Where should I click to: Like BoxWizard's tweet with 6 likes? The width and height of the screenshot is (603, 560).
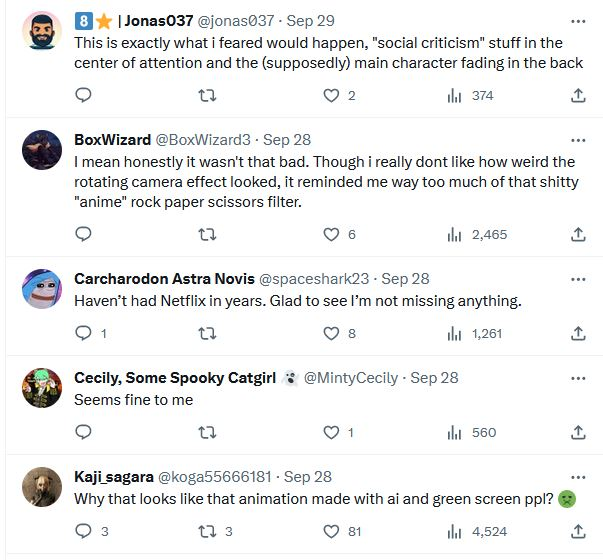click(331, 234)
